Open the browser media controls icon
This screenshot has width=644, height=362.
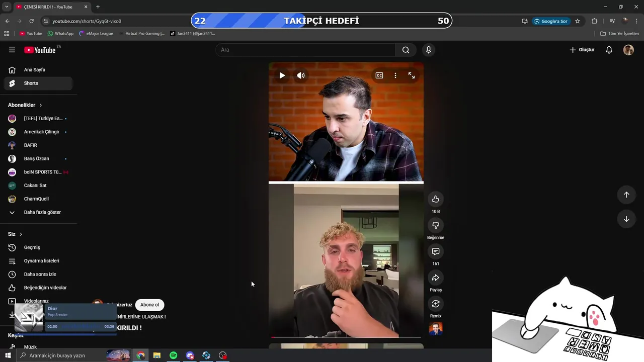pyautogui.click(x=612, y=21)
